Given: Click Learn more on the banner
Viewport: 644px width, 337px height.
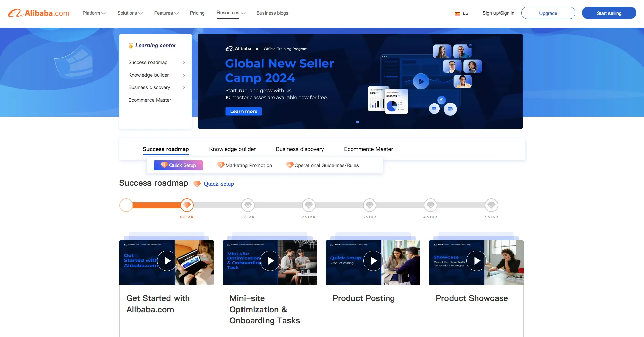Looking at the screenshot, I should coord(244,111).
